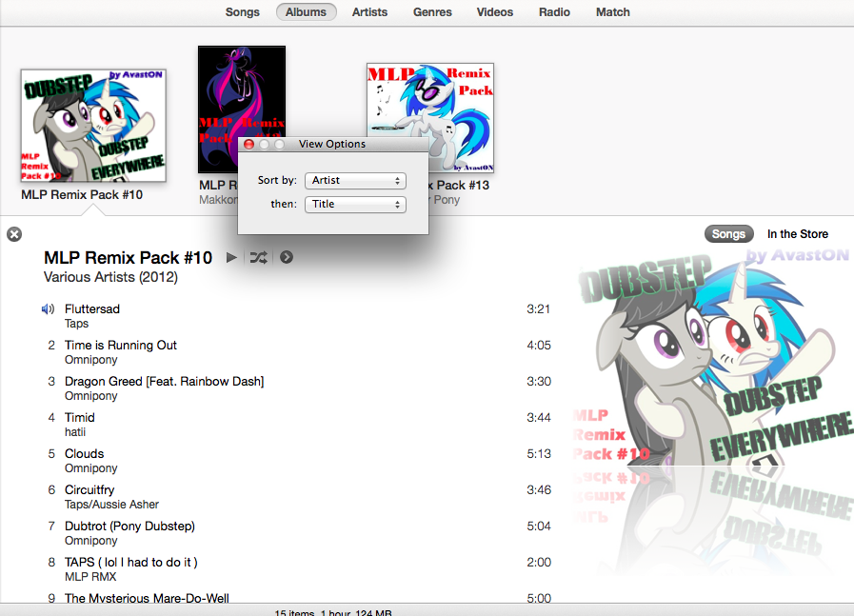854x616 pixels.
Task: Select the Songs button in album detail
Action: tap(728, 233)
